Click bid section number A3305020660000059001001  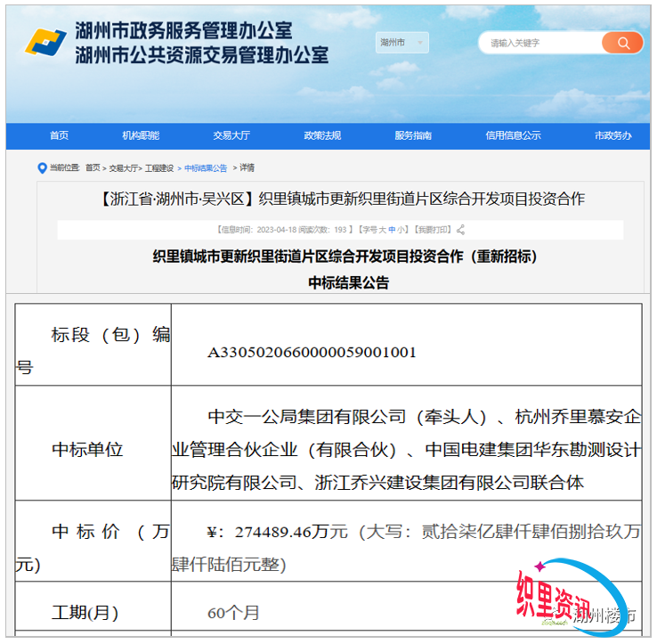click(312, 352)
